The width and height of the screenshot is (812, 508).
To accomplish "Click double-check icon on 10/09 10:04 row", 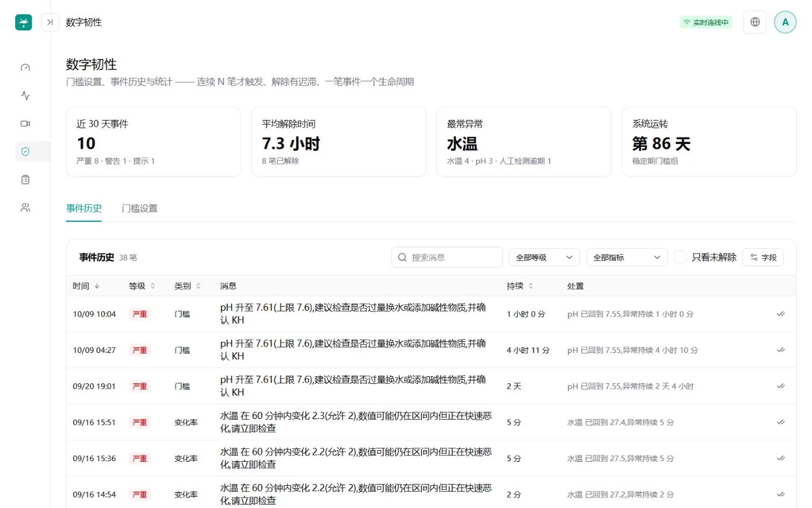I will [780, 314].
